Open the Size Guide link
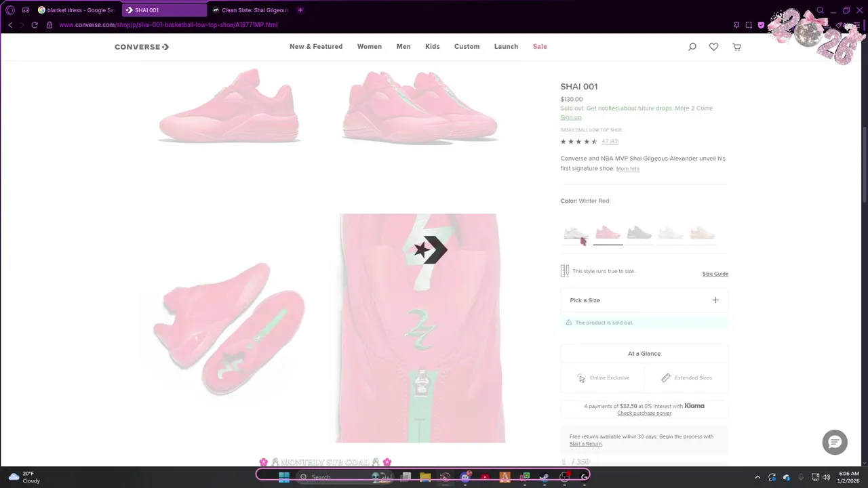The height and width of the screenshot is (488, 868). point(715,274)
